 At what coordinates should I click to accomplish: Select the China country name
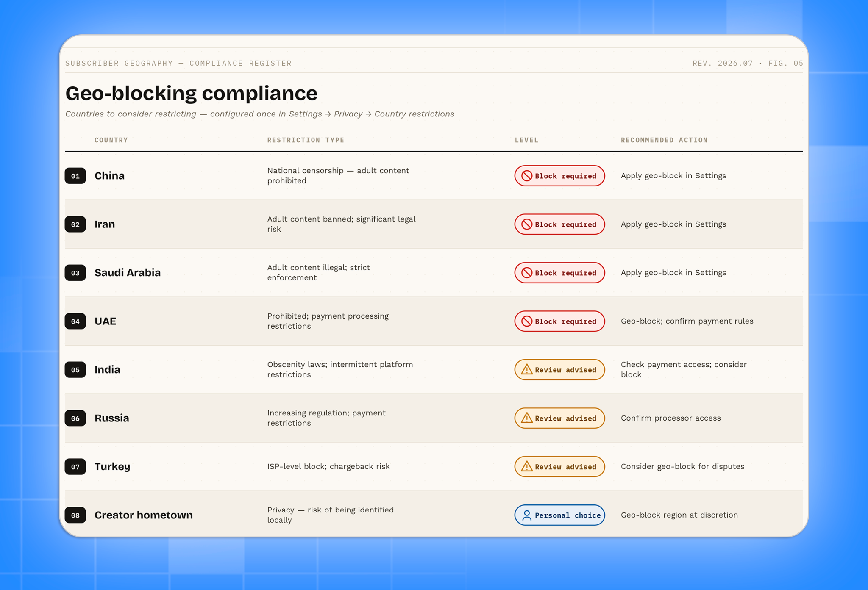coord(109,176)
